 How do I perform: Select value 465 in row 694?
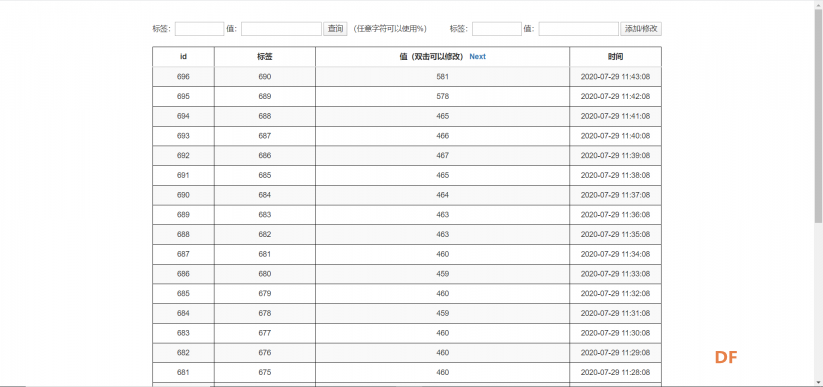tap(442, 116)
